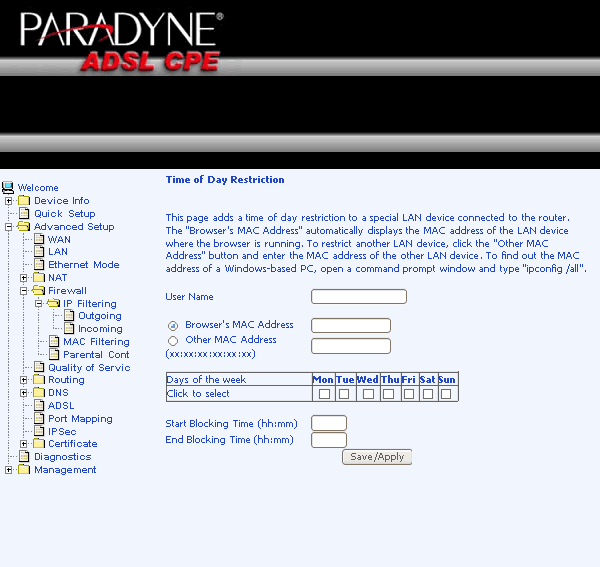Open the MAC Filtering link
The height and width of the screenshot is (567, 600).
[x=96, y=342]
